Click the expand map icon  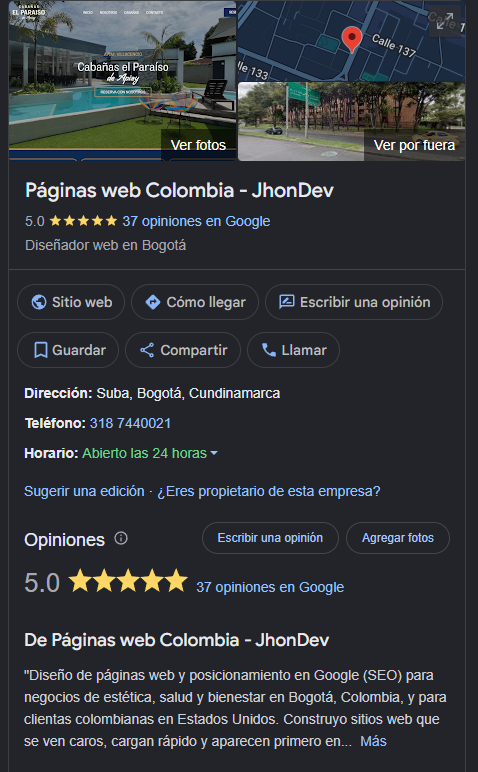click(x=445, y=21)
